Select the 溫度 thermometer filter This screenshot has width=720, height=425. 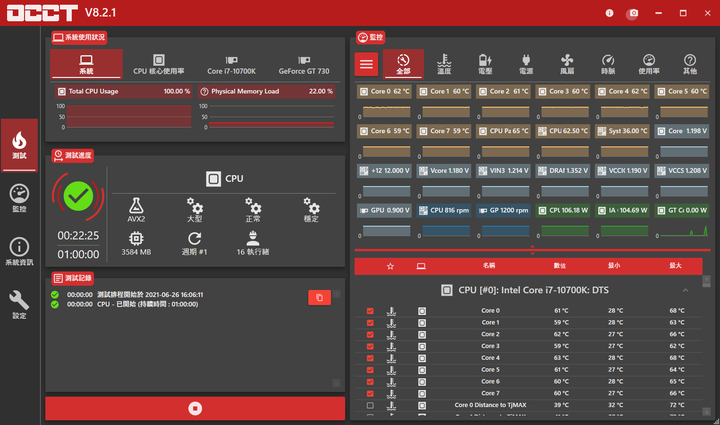[444, 64]
